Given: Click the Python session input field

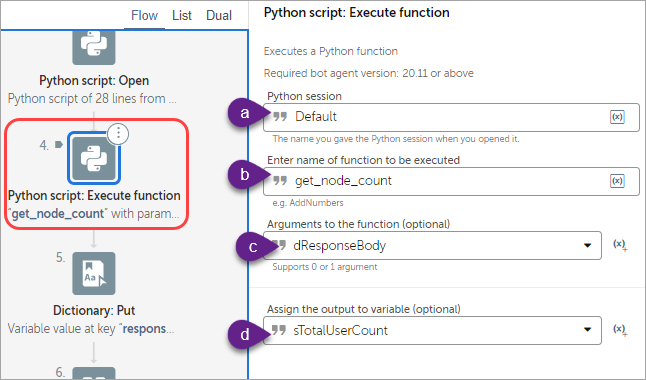Looking at the screenshot, I should [451, 117].
